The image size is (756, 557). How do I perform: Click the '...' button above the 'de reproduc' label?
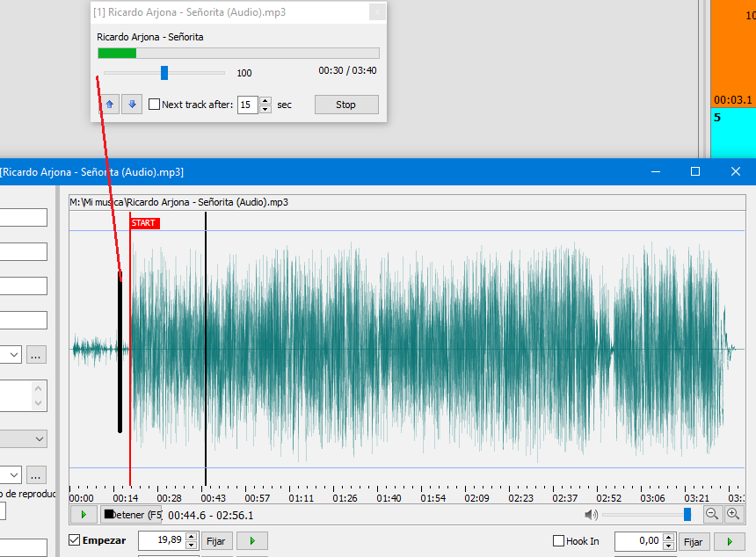point(36,475)
